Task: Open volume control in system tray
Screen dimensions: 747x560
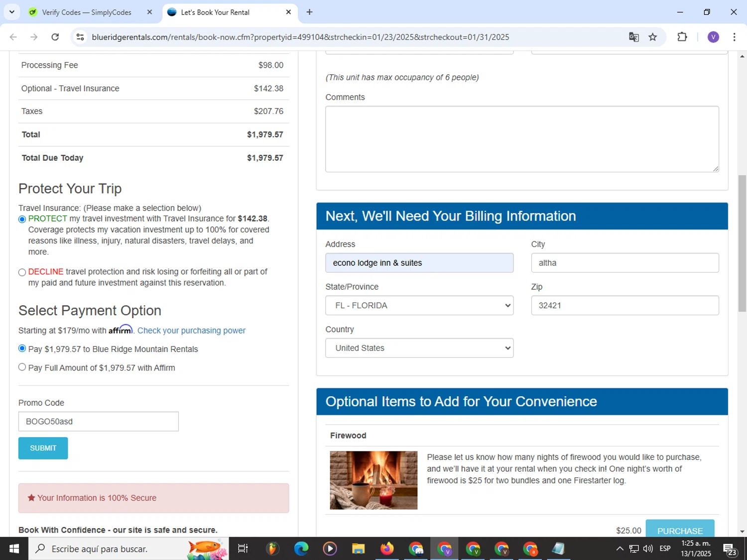Action: pyautogui.click(x=648, y=549)
